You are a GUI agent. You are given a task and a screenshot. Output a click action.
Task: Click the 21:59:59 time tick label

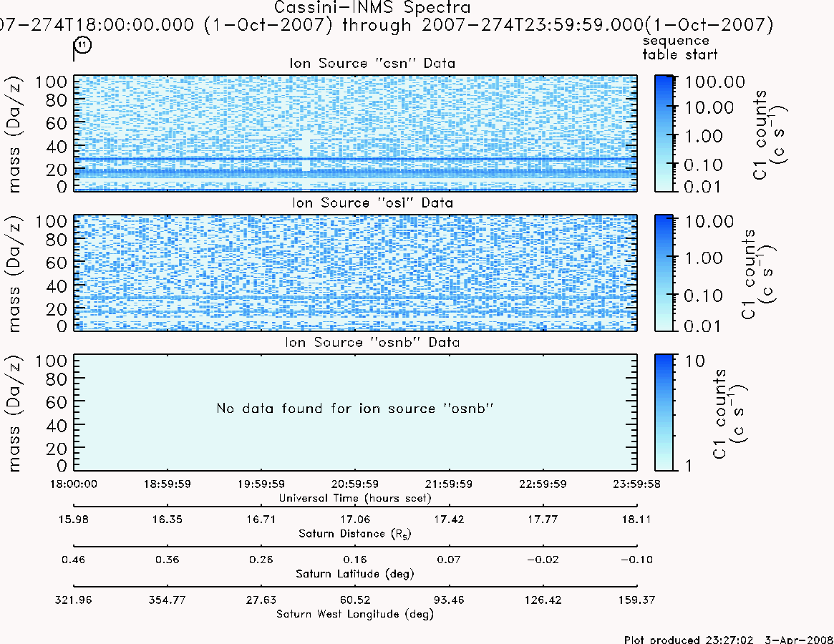click(449, 484)
